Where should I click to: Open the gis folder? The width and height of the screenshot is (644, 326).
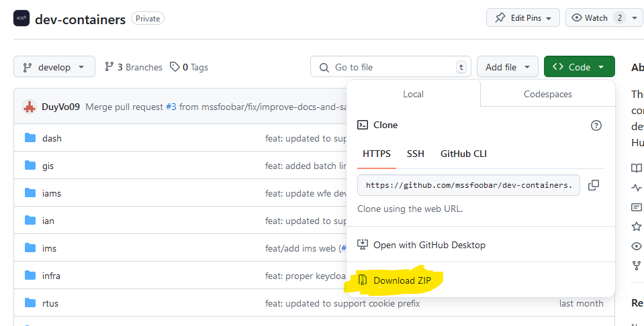(48, 166)
